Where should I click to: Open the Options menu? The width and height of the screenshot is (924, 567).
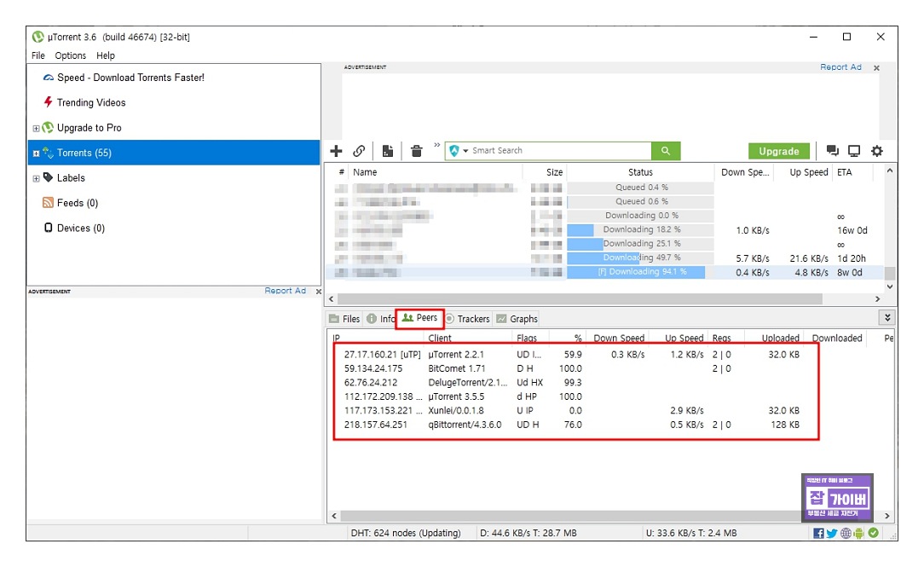[x=71, y=55]
